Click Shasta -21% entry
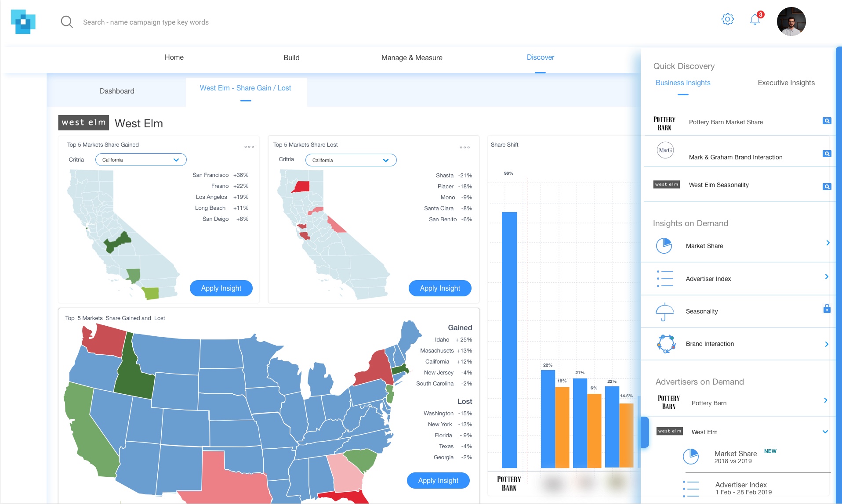Screen dimensions: 842x504 click(x=454, y=176)
